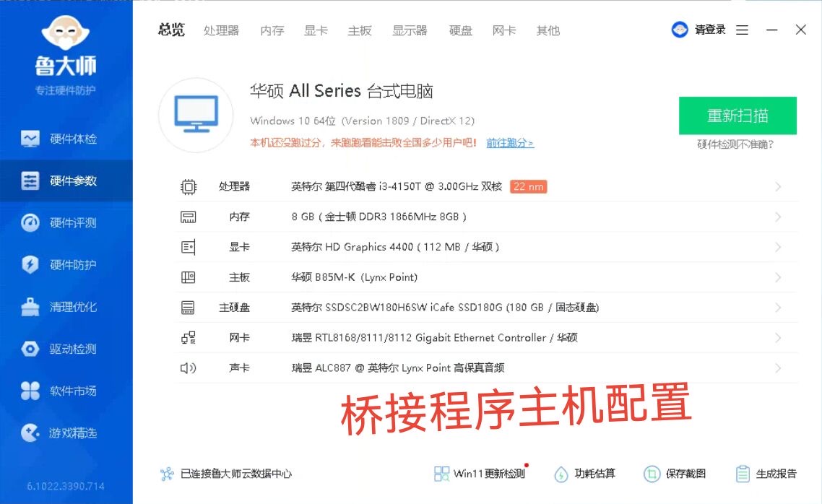Switch to the 显示器 tab

click(x=410, y=30)
